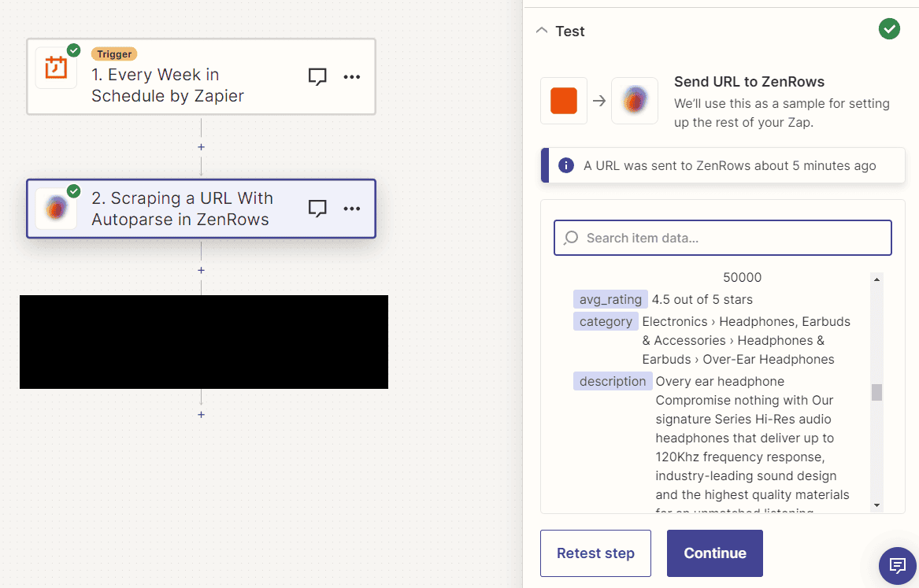Click the category field tag
This screenshot has height=588, width=919.
[x=606, y=321]
